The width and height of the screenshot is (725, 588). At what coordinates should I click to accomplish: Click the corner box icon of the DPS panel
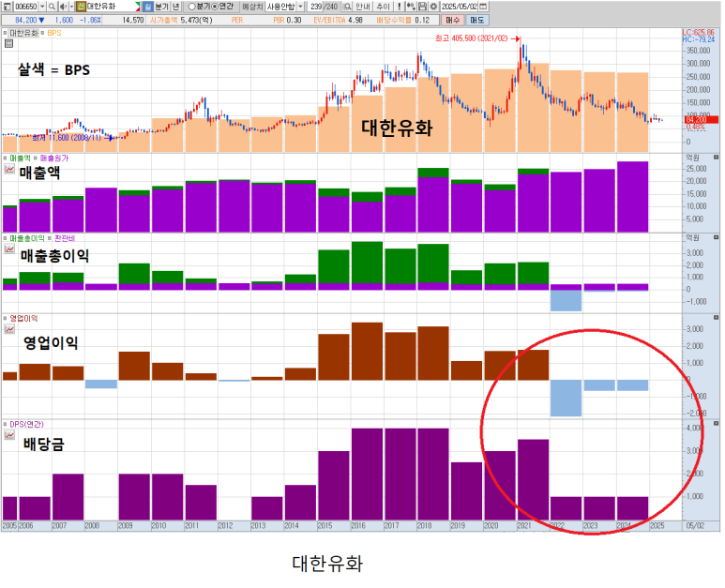tap(716, 424)
